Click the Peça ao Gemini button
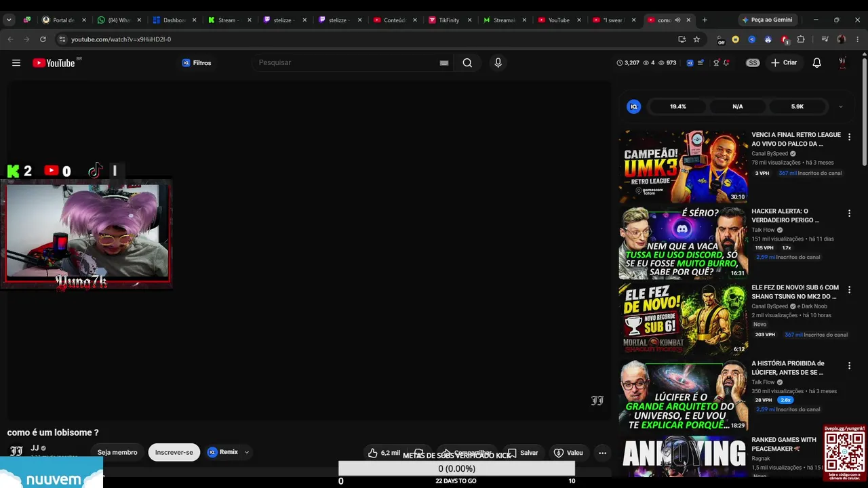This screenshot has height=488, width=868. point(767,20)
